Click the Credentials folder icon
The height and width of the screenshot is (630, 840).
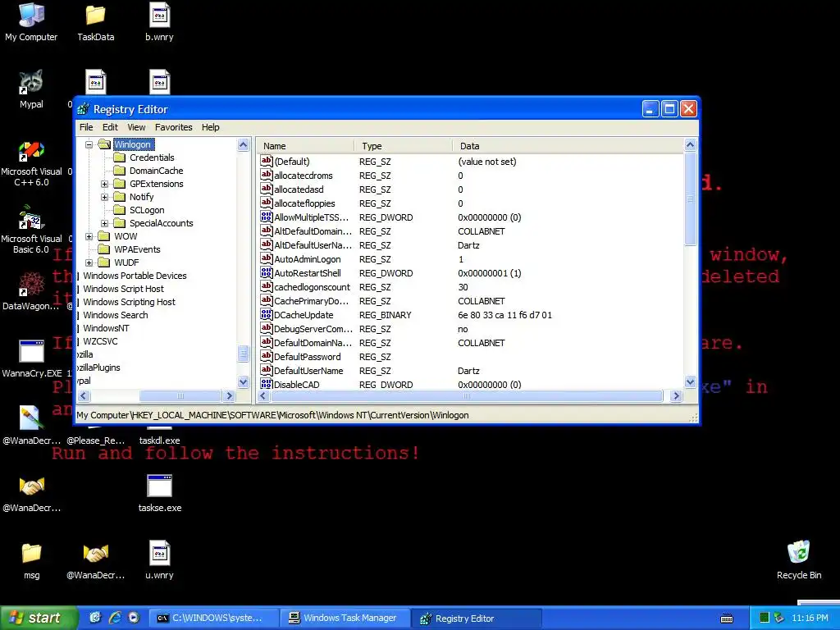point(120,157)
